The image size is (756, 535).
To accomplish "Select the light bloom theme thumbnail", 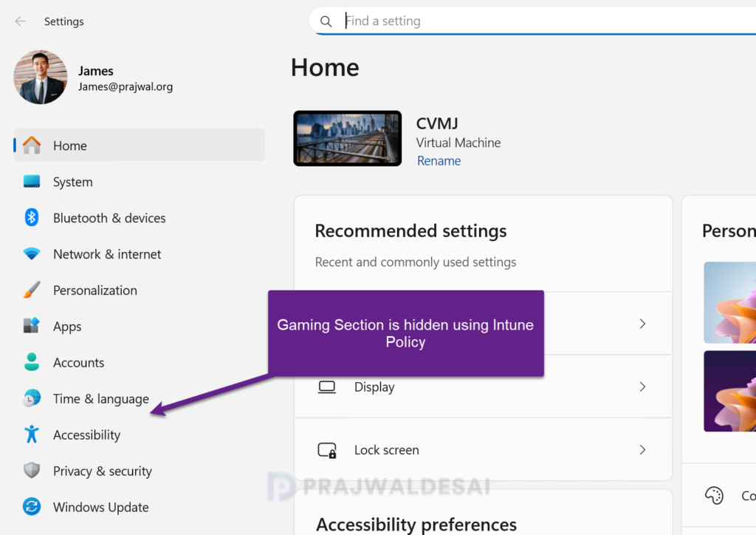I will (x=729, y=302).
